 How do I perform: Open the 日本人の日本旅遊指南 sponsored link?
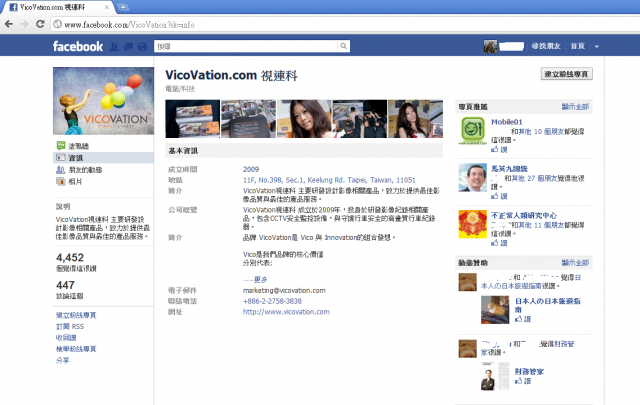pos(547,305)
